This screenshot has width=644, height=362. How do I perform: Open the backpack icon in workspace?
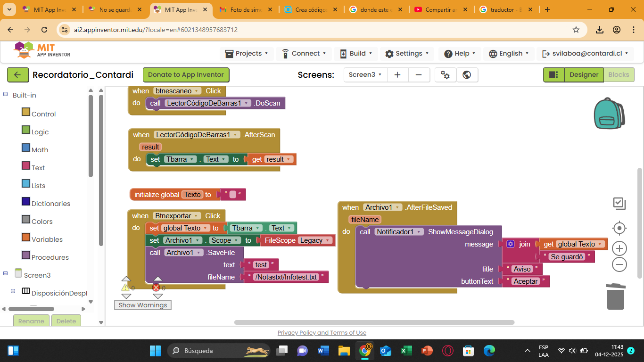tap(609, 114)
